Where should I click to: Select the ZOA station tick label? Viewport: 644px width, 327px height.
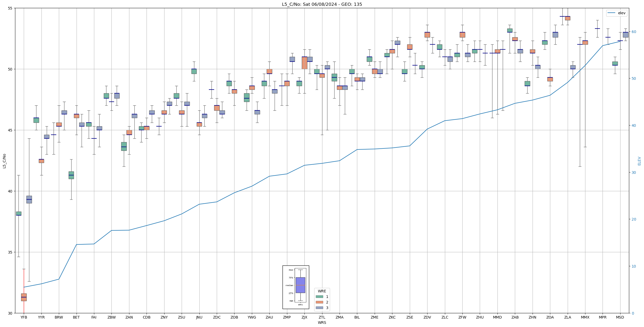click(x=550, y=317)
